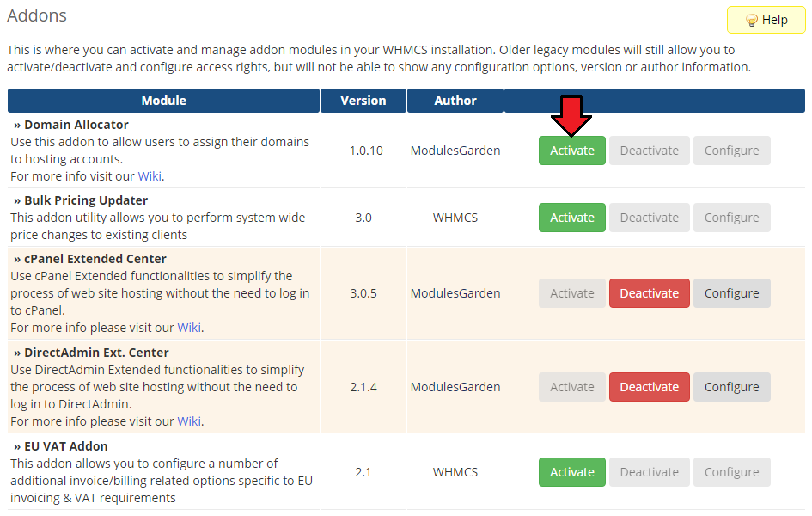Image resolution: width=812 pixels, height=516 pixels.
Task: Click the Version column header
Action: [363, 101]
